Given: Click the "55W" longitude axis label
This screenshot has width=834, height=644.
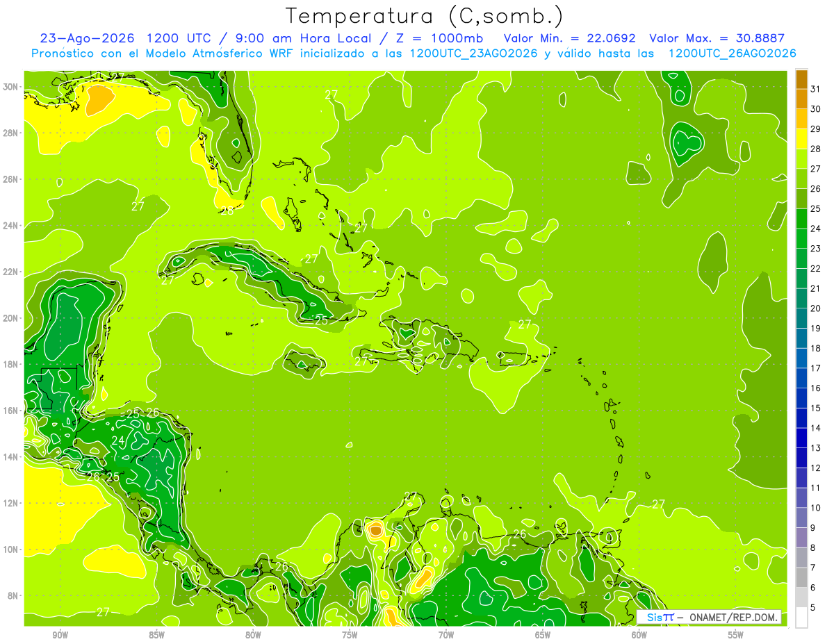Looking at the screenshot, I should pos(736,635).
